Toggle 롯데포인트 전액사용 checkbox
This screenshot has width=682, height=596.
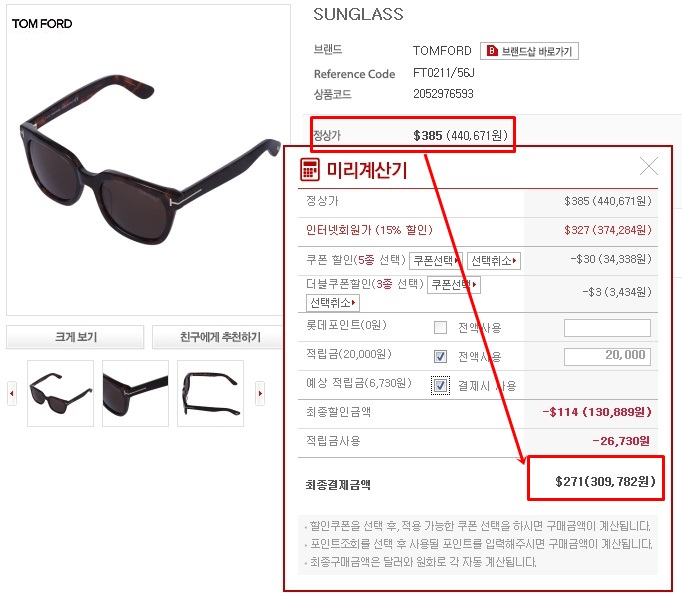(440, 327)
